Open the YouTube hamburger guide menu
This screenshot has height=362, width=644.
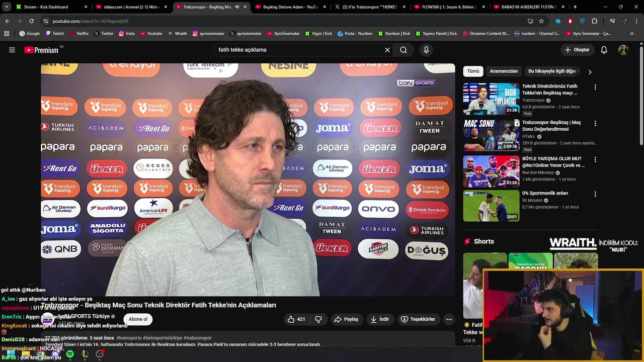tap(12, 50)
